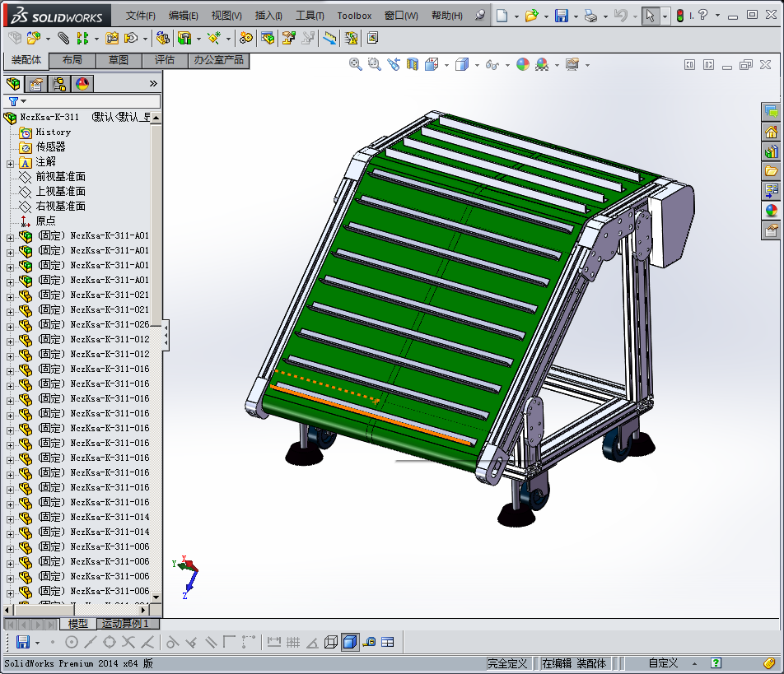Switch to the 布局 tab

(72, 60)
